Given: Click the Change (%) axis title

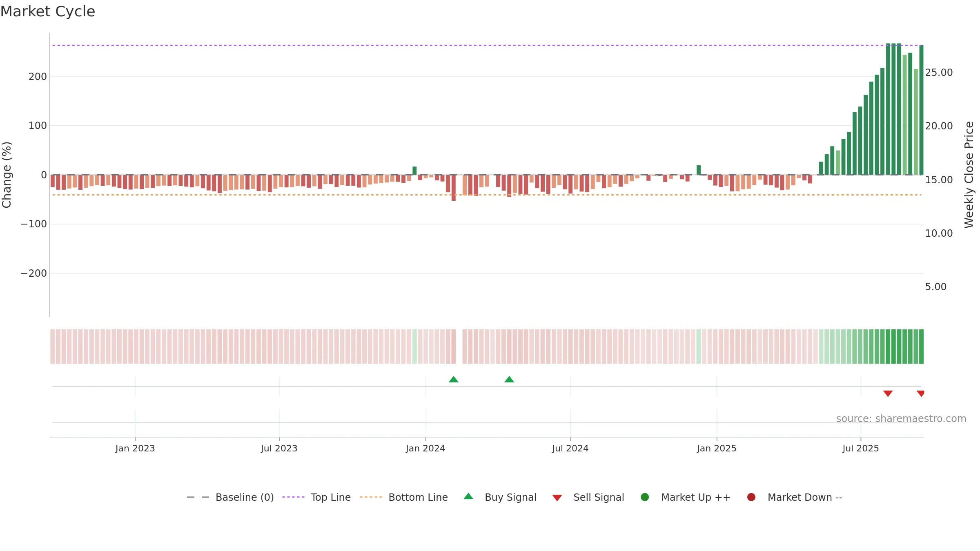Looking at the screenshot, I should pyautogui.click(x=7, y=175).
